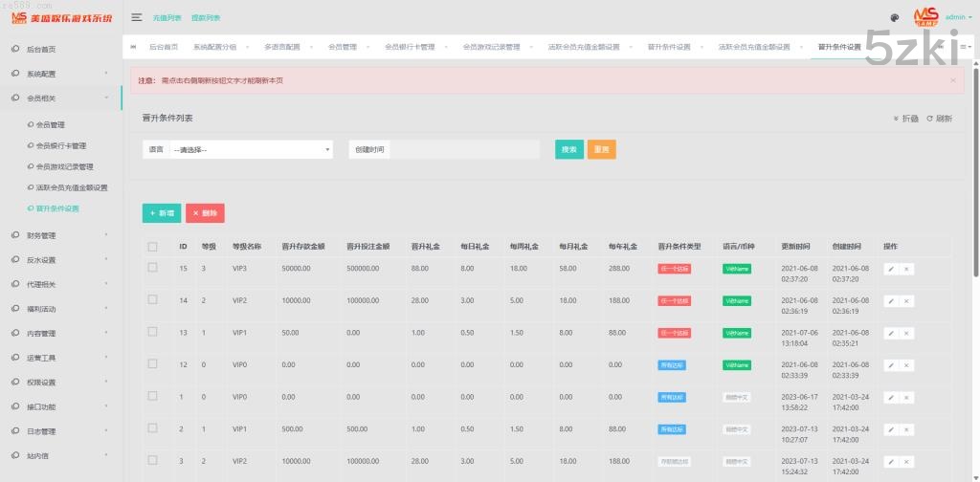980x482 pixels.
Task: Switch to the 会员管理 tab
Action: 342,47
